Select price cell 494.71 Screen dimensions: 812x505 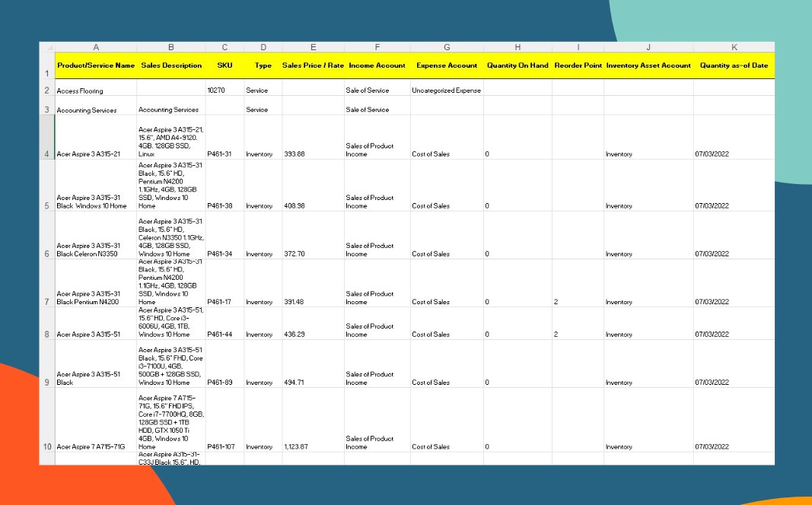point(314,364)
